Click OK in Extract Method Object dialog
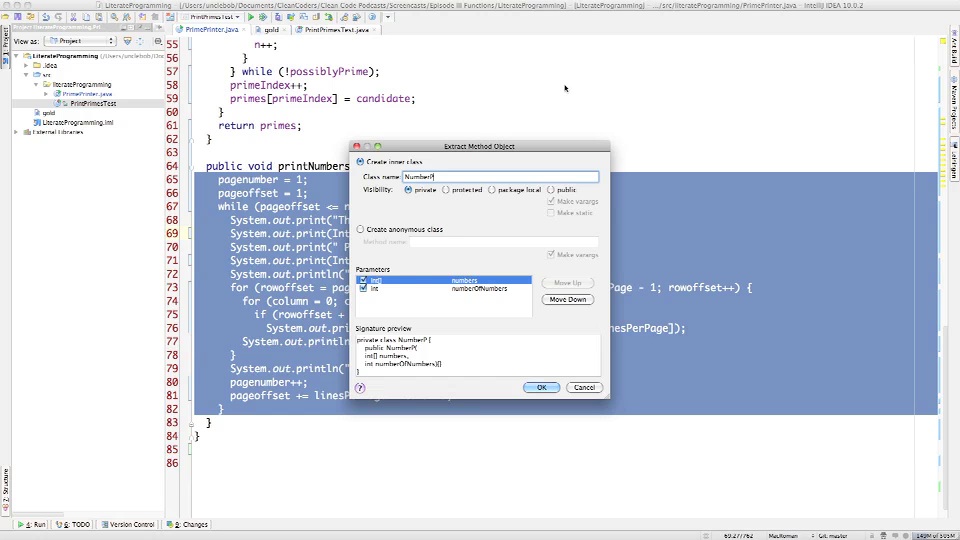960x540 pixels. 541,388
